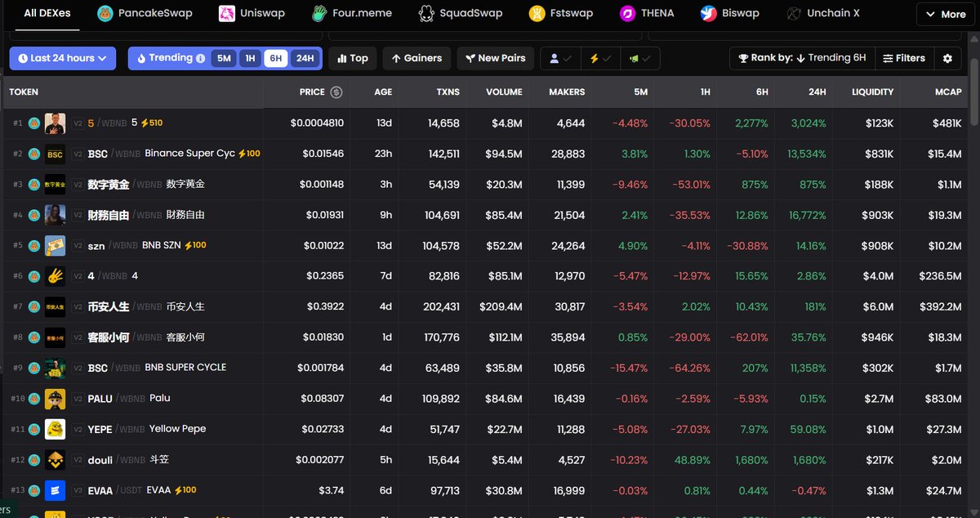
Task: Click the PancakeSwap chain icon in row #1
Action: [34, 123]
